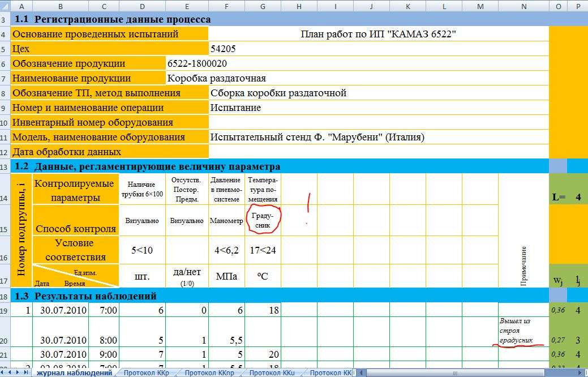Click cell with text Испытание
This screenshot has width=588, height=377.
[378, 108]
